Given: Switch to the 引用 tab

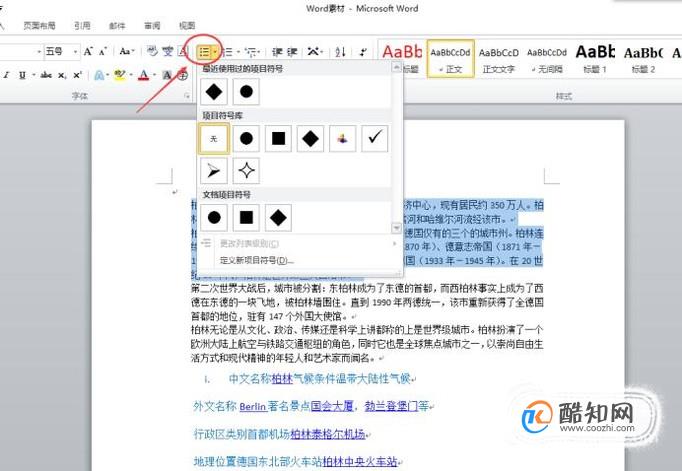Looking at the screenshot, I should [82, 26].
